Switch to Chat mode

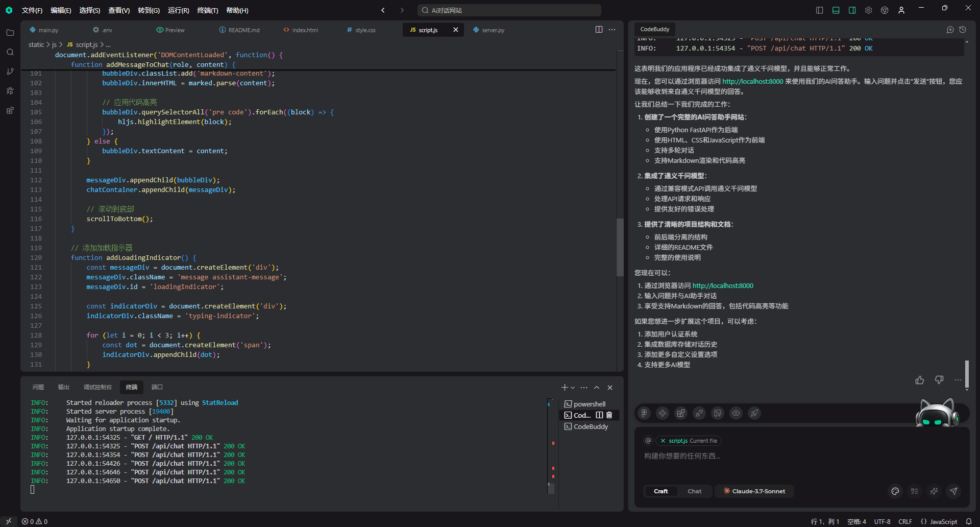point(694,491)
